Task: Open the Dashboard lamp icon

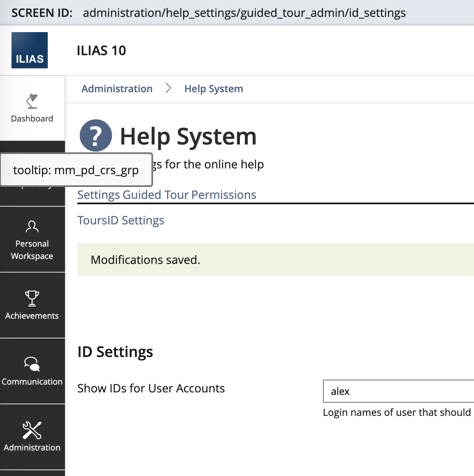Action: tap(32, 101)
